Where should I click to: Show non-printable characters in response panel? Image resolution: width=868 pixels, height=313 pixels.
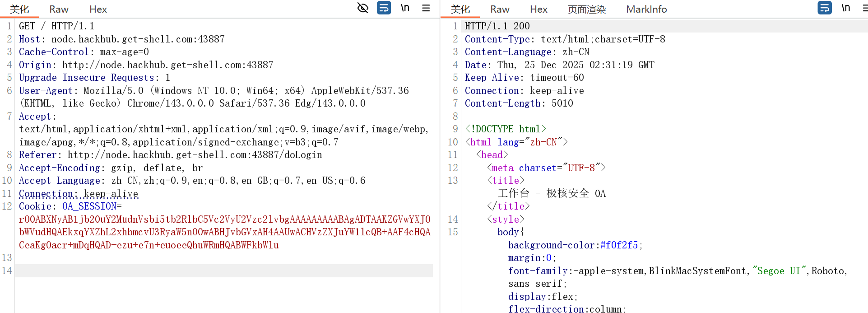pyautogui.click(x=845, y=8)
